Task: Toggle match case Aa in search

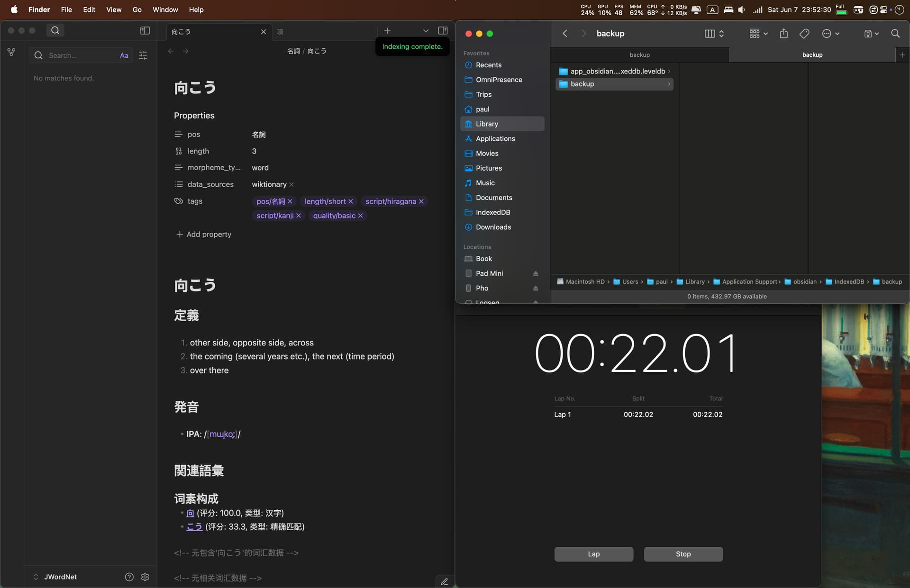Action: pos(124,55)
